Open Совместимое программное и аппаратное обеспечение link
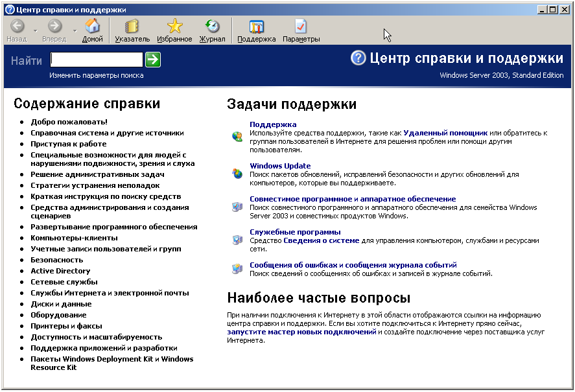The width and height of the screenshot is (575, 392). [x=353, y=199]
